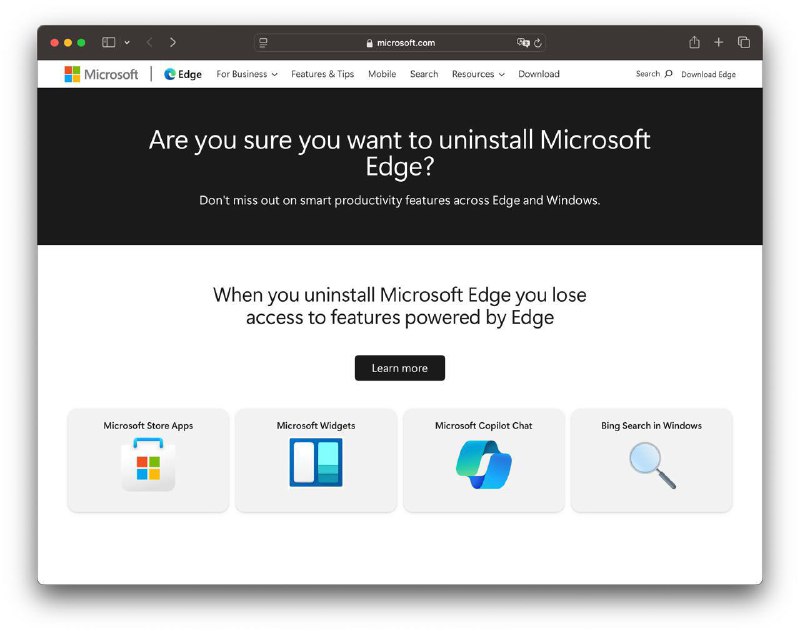Minimize the Safari window with yellow button
This screenshot has height=634, width=800.
pos(68,43)
